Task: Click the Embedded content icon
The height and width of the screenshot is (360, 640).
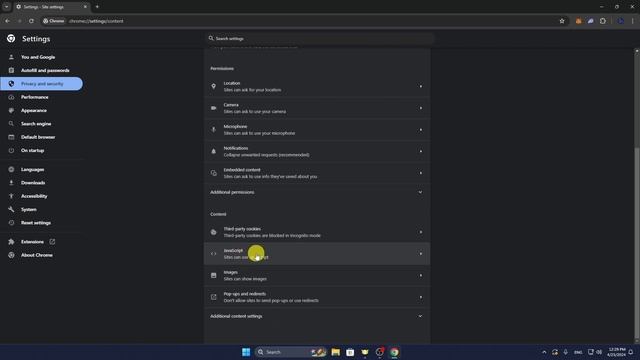Action: (213, 173)
